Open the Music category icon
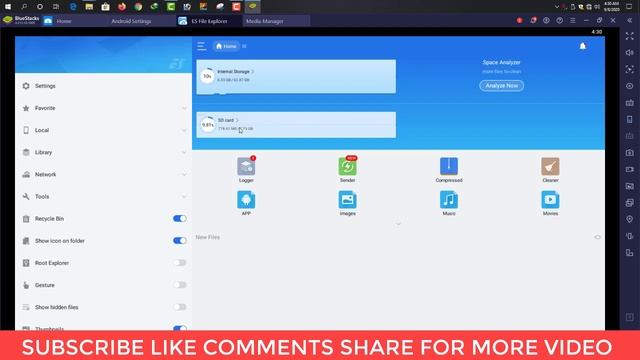The width and height of the screenshot is (640, 360). [449, 200]
